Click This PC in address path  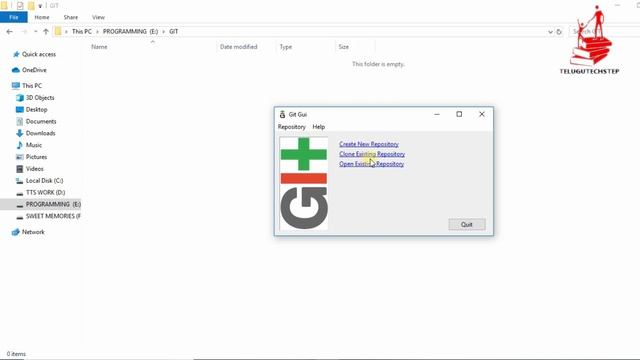(x=82, y=31)
